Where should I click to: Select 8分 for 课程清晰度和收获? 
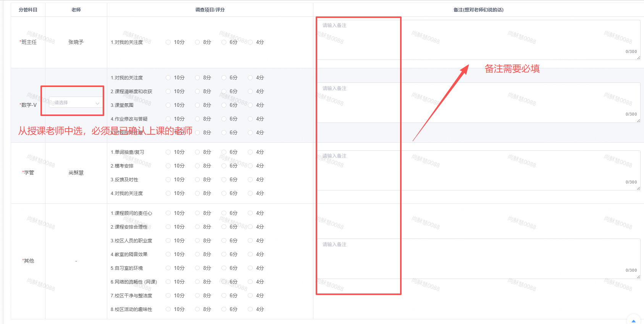[x=197, y=92]
